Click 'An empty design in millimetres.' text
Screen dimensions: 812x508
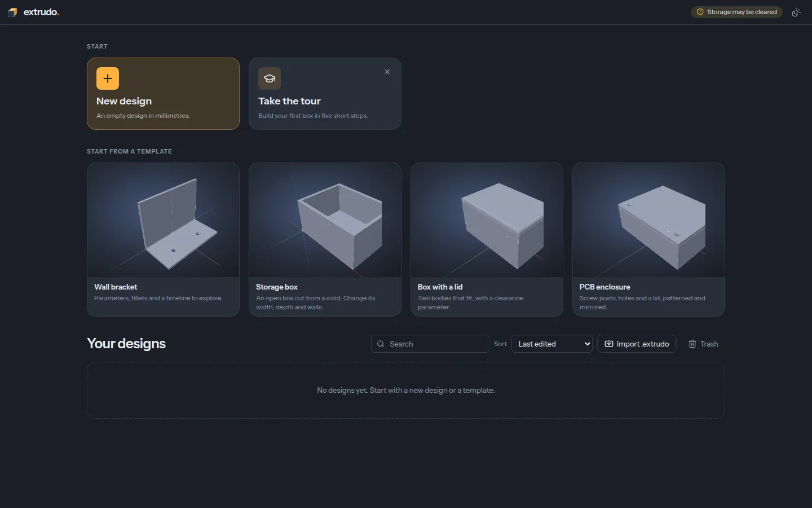pyautogui.click(x=143, y=116)
